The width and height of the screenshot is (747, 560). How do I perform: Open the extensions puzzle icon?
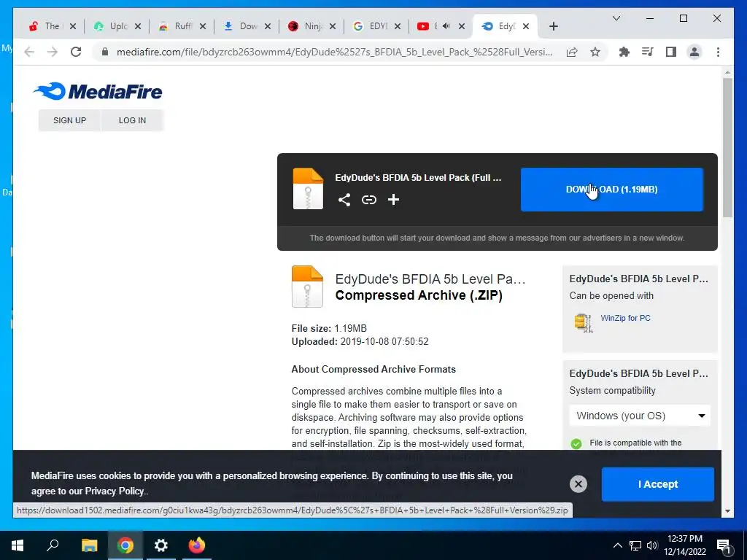(624, 52)
